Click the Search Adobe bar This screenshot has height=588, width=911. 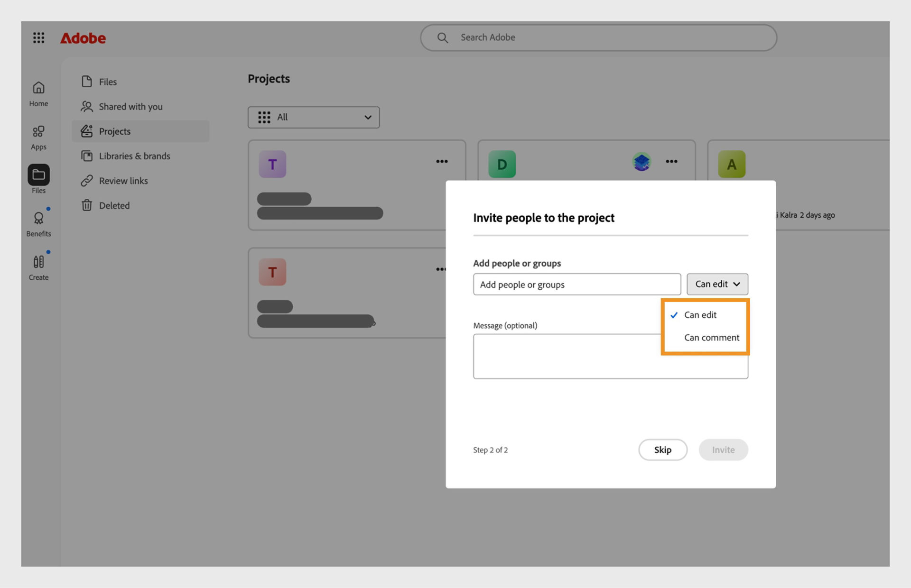click(598, 37)
